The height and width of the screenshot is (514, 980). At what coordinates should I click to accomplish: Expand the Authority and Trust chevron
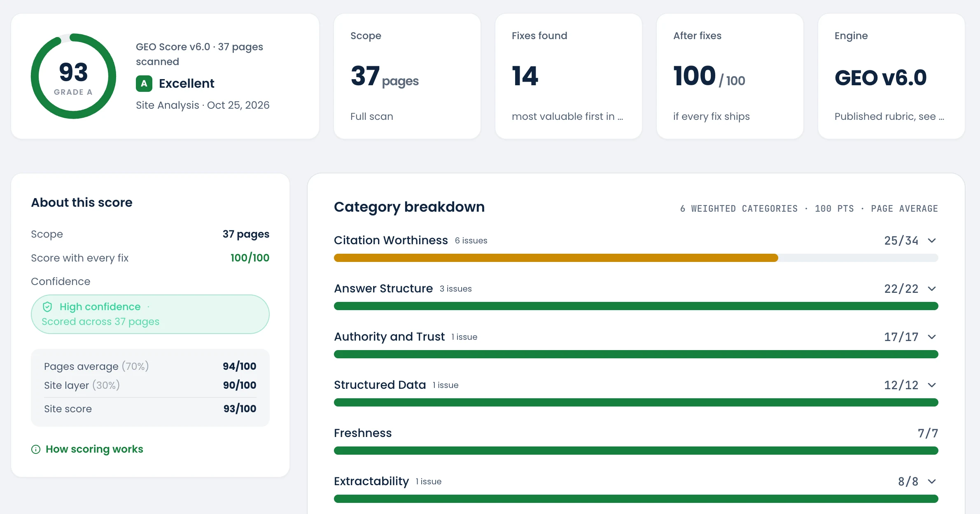[x=932, y=337]
